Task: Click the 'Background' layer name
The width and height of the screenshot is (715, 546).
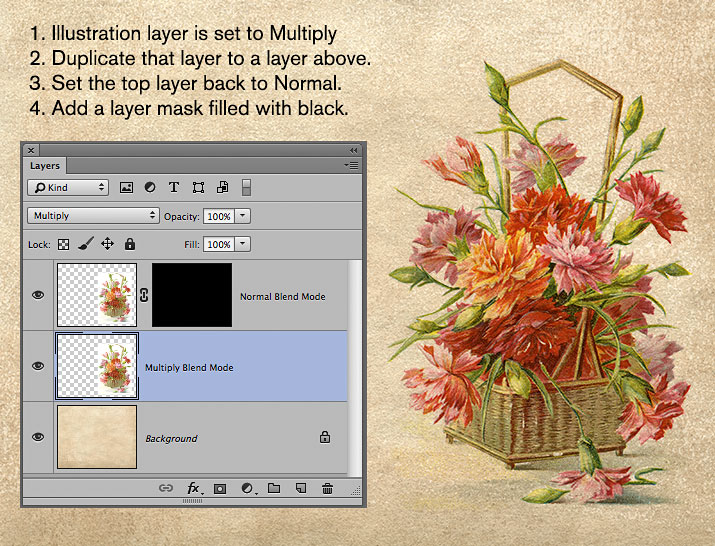Action: coord(171,439)
